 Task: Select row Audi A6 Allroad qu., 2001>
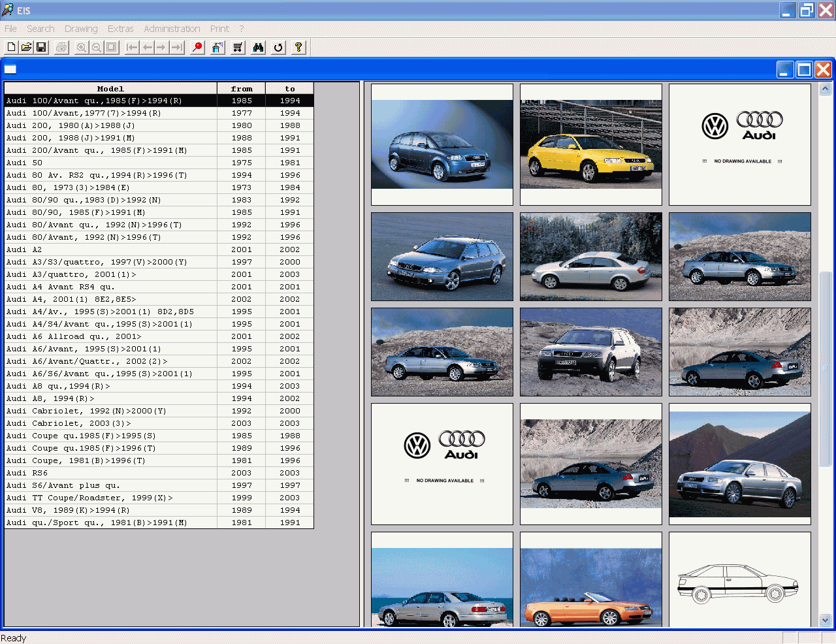click(x=159, y=336)
